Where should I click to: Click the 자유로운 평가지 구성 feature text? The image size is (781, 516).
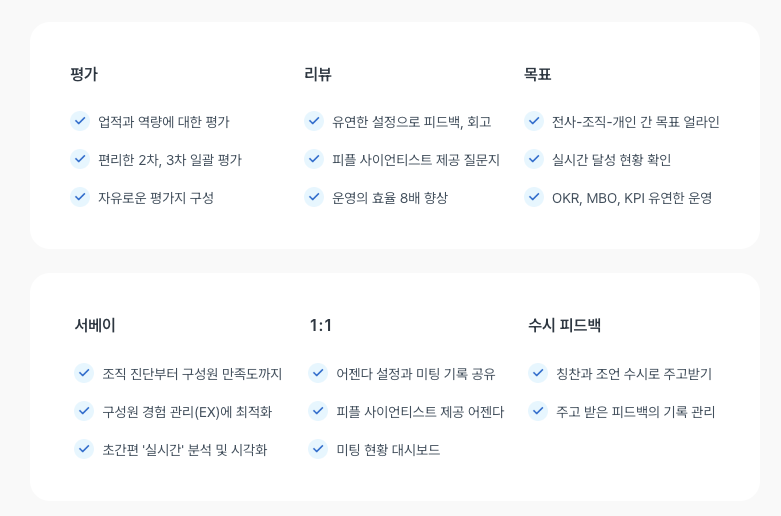(x=156, y=198)
